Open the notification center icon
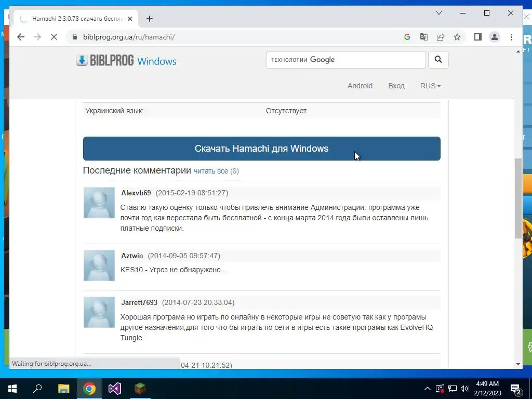This screenshot has height=399, width=532. tap(515, 389)
